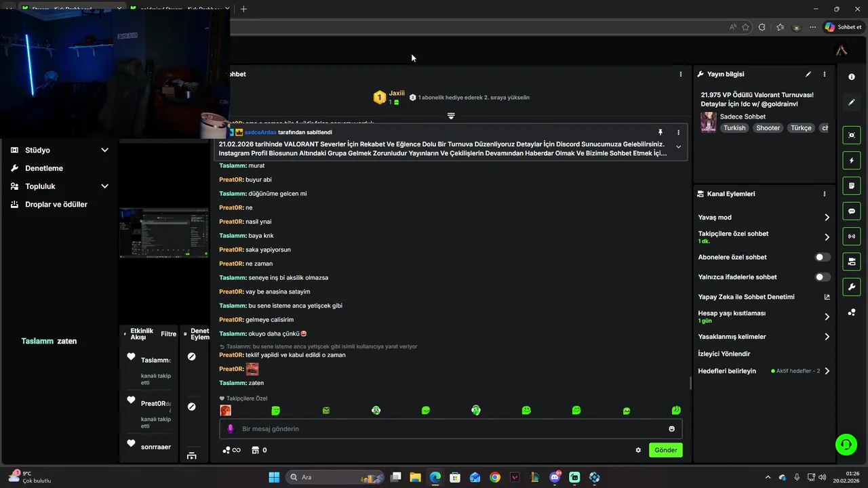
Task: Select the red face emote in emote row
Action: point(226,410)
